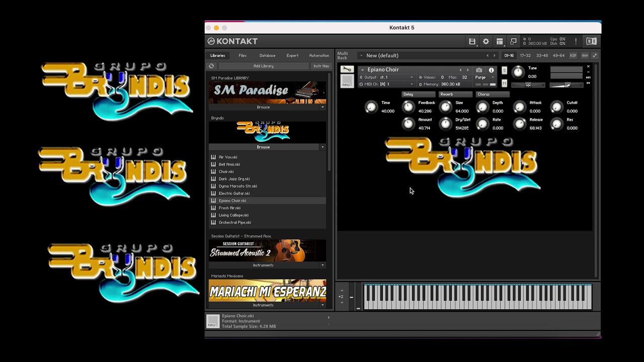The height and width of the screenshot is (362, 644).
Task: Open the Mariachi Mexicano Instruments dropdown arrow
Action: pos(323,305)
